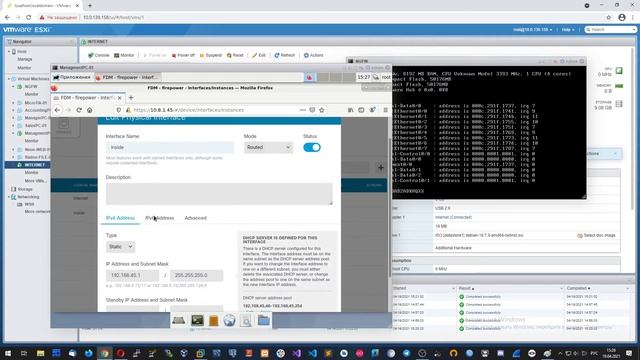The height and width of the screenshot is (360, 640).
Task: Reset the INTERNET virtual machine
Action: pos(235,55)
